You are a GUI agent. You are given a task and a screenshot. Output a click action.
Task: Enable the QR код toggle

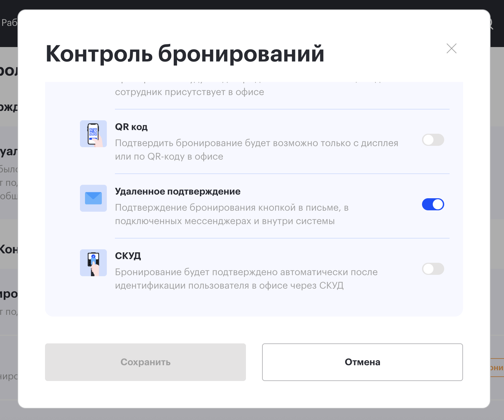coord(433,140)
